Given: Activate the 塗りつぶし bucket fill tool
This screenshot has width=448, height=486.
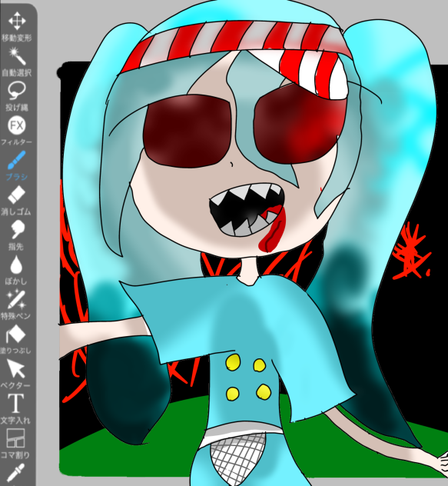Looking at the screenshot, I should (x=15, y=339).
